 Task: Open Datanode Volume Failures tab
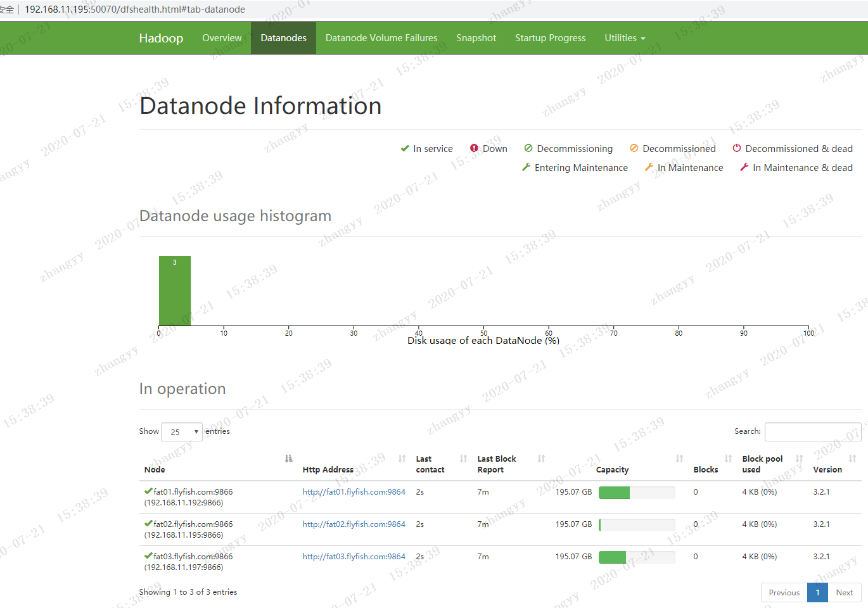(x=381, y=38)
